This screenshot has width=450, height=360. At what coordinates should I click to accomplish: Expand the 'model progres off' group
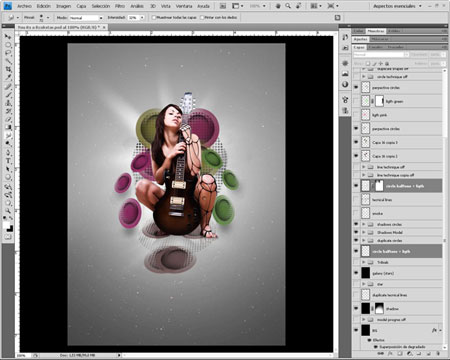(364, 320)
